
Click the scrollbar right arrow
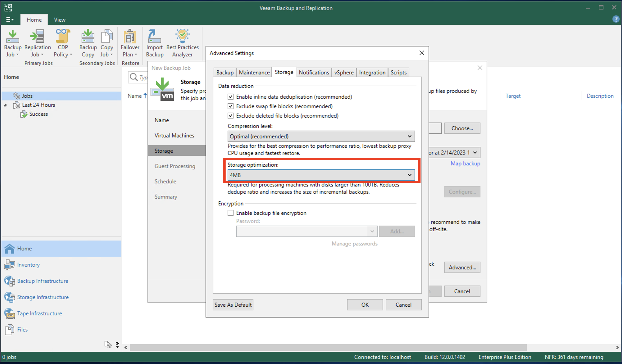coord(617,348)
